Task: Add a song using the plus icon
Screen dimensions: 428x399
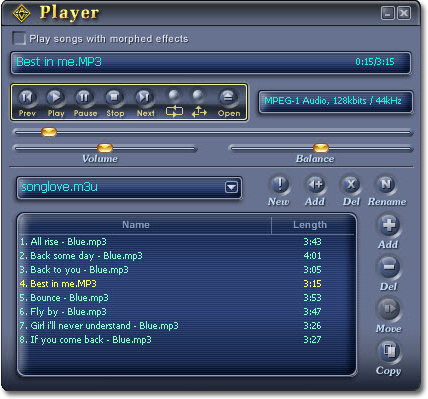Action: 389,226
